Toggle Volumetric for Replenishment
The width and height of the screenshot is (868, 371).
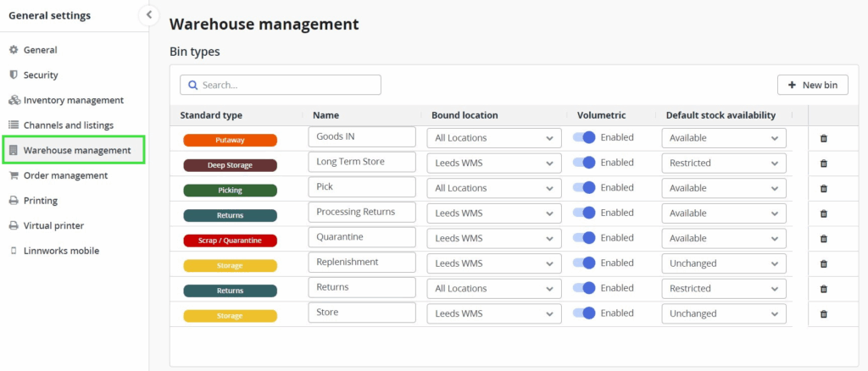click(x=584, y=263)
